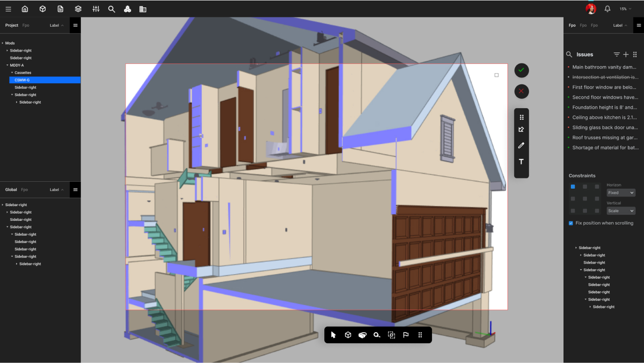This screenshot has height=363, width=644.
Task: Open the Vertical Scale dropdown
Action: tap(621, 211)
